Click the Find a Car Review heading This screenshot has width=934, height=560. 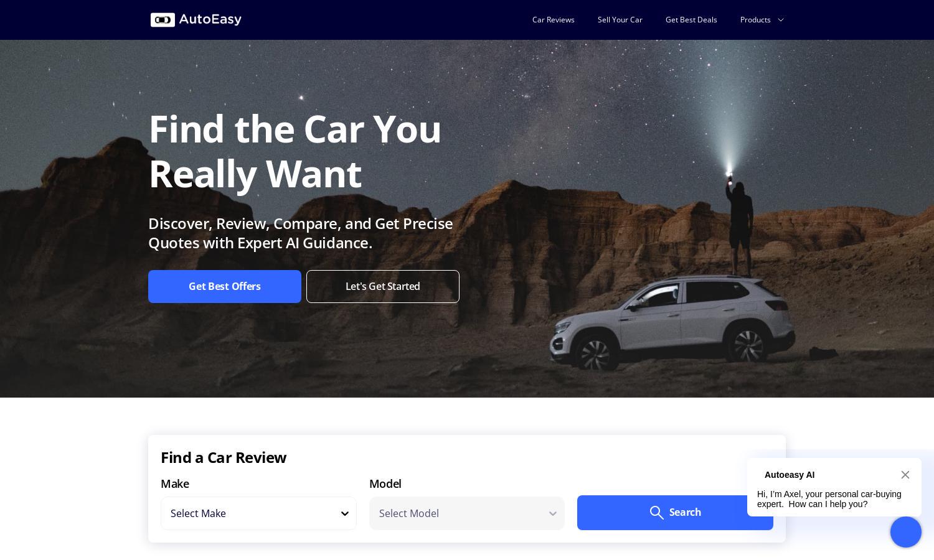[x=224, y=457]
